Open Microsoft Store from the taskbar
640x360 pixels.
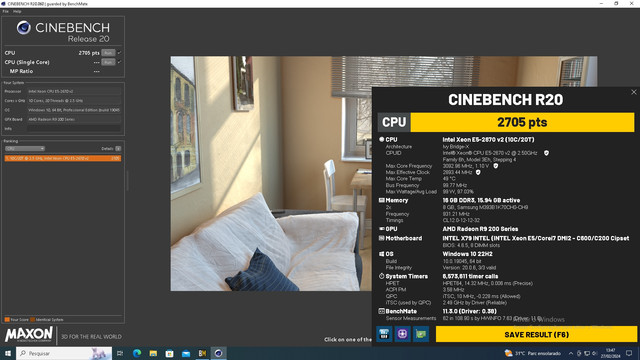click(x=169, y=353)
